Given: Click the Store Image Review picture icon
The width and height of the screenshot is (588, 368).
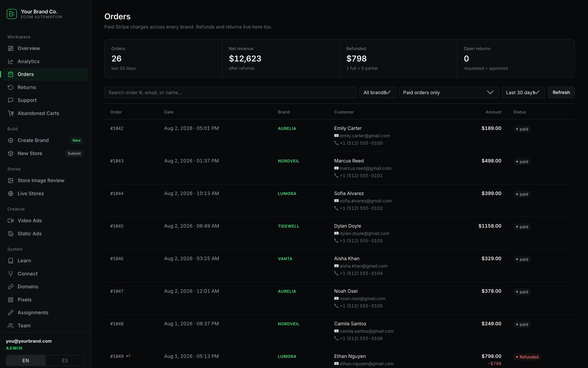Looking at the screenshot, I should click(x=11, y=181).
